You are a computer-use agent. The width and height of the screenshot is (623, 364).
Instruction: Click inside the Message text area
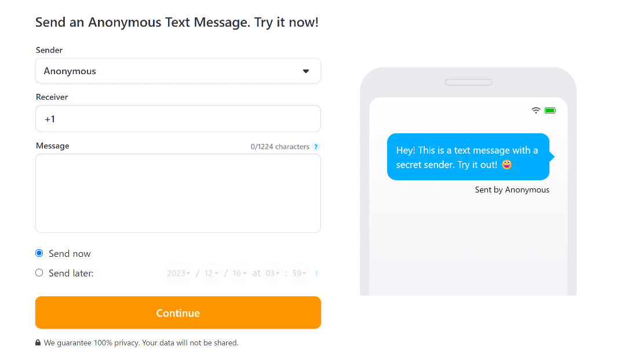click(178, 193)
